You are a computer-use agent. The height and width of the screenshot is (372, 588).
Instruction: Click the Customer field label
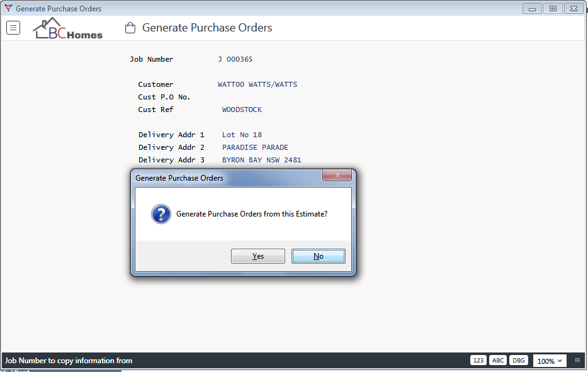pyautogui.click(x=155, y=84)
